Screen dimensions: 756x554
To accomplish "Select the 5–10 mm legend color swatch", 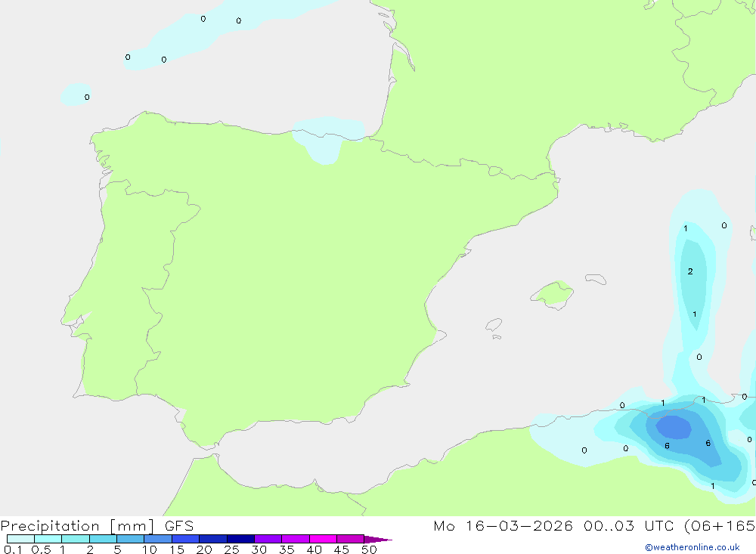I will [x=130, y=539].
